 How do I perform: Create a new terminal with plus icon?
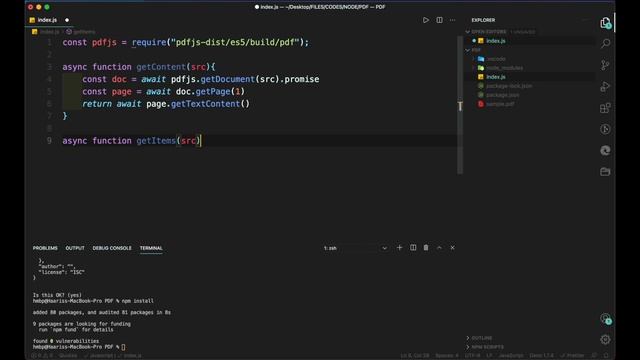click(399, 248)
